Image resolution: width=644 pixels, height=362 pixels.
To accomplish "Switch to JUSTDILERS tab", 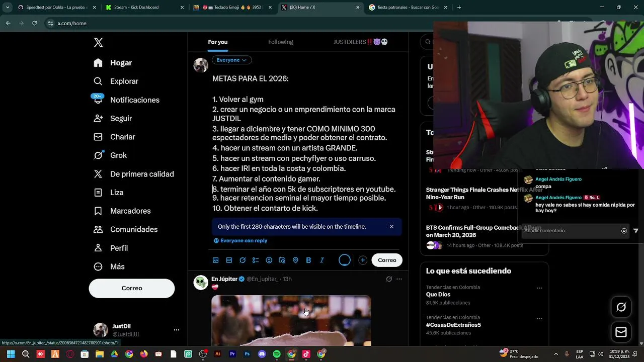I will pyautogui.click(x=361, y=42).
